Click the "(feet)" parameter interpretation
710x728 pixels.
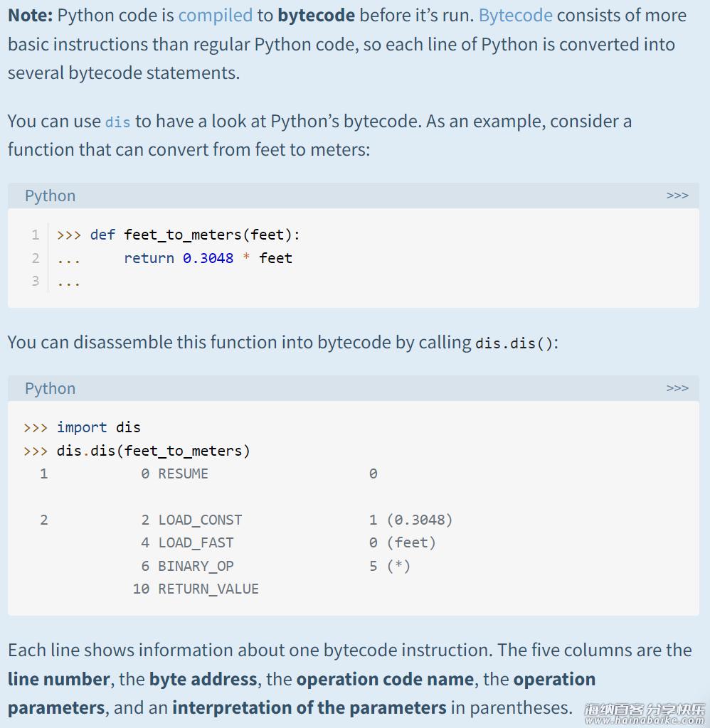coord(411,542)
